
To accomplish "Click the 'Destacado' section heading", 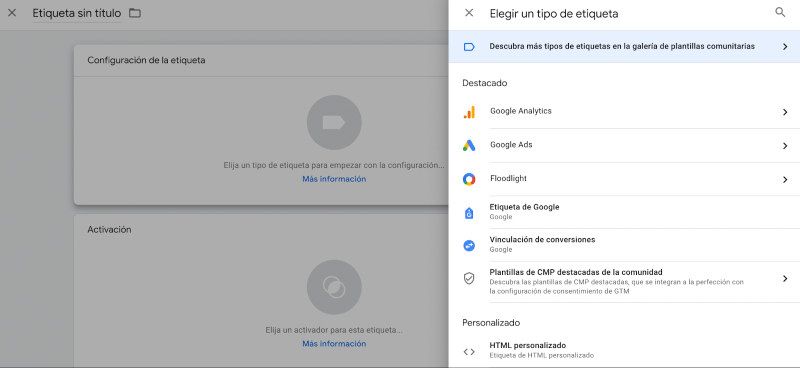I will coord(485,83).
